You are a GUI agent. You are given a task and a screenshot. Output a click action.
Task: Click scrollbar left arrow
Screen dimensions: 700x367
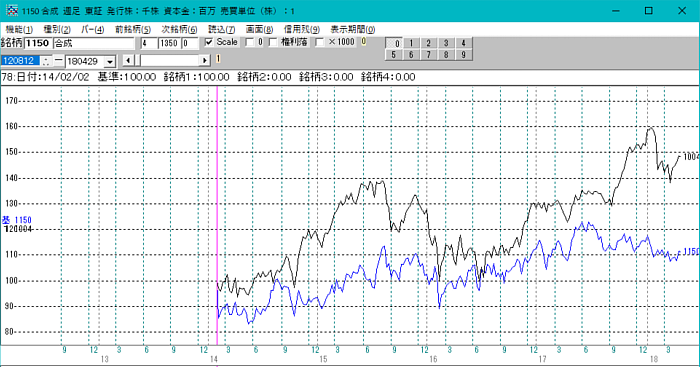point(129,60)
